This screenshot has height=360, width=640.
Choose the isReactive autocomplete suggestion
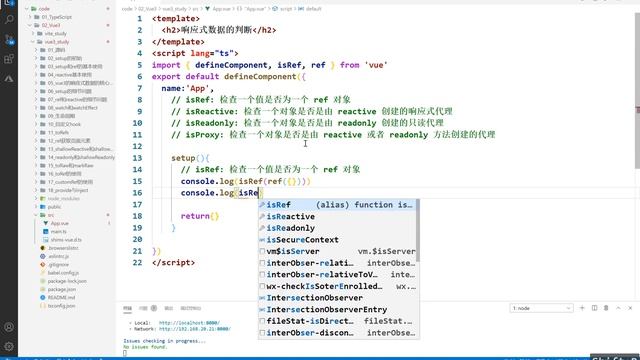click(x=337, y=216)
